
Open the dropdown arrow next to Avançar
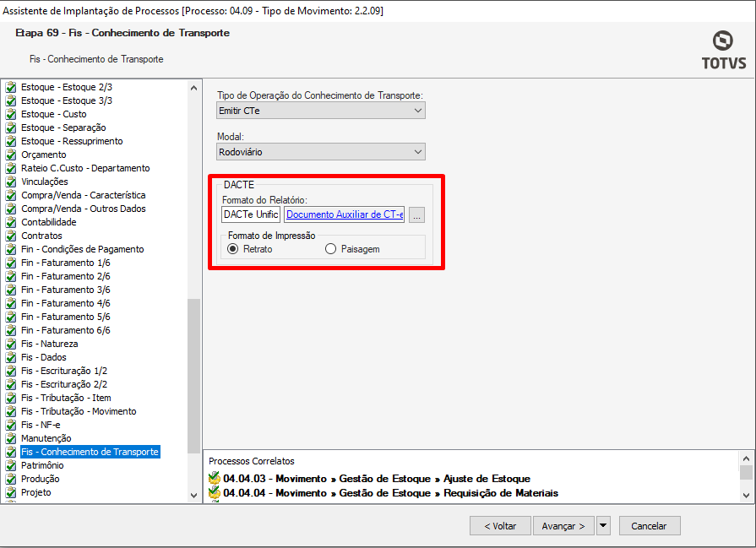point(603,526)
